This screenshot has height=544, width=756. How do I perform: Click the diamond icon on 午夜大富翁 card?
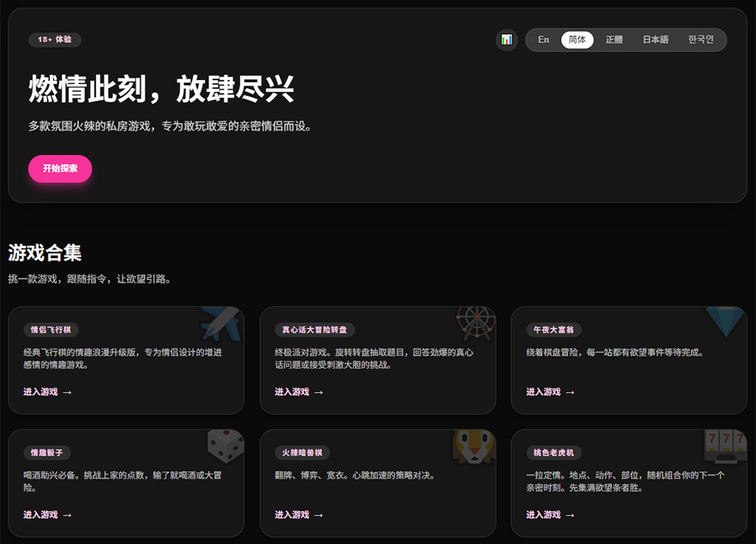pyautogui.click(x=726, y=321)
